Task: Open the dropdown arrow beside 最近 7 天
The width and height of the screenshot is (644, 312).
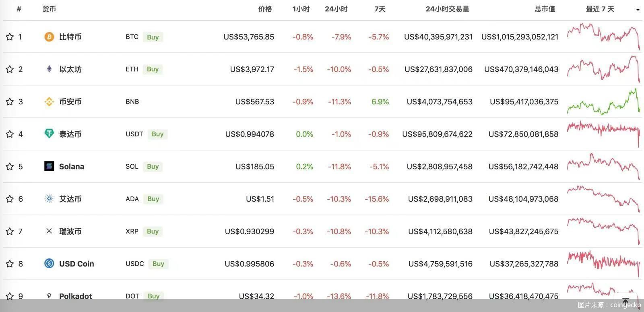Action: point(638,10)
